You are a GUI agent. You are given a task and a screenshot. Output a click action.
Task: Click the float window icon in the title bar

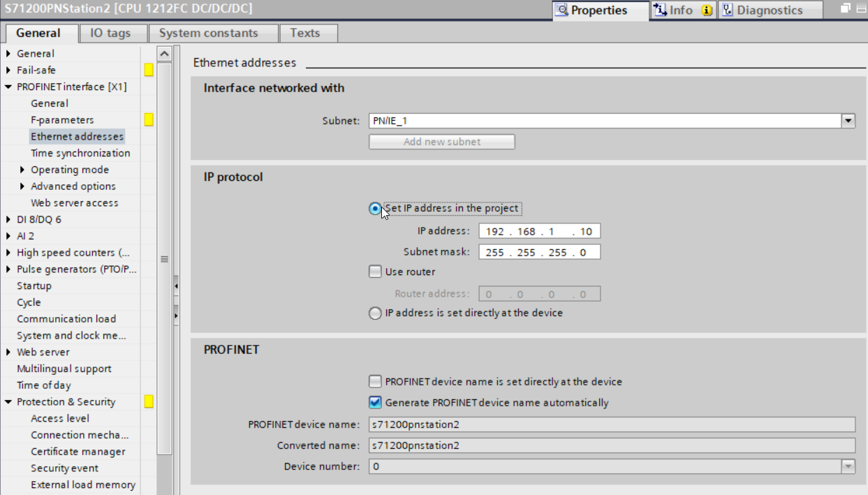point(846,8)
